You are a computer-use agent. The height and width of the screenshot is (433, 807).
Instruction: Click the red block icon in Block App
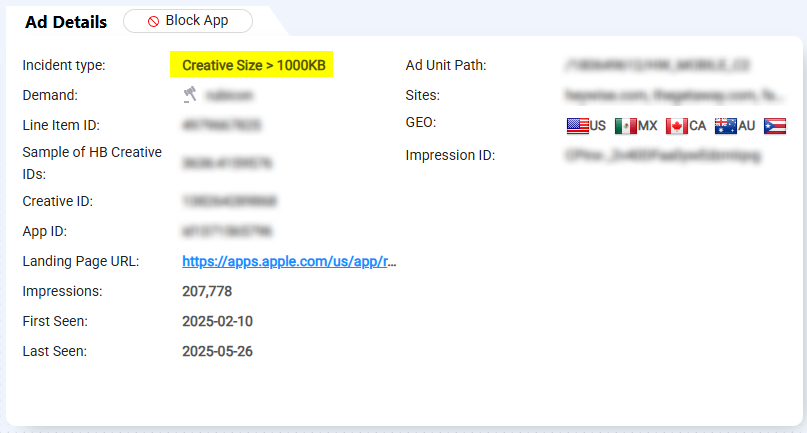coord(153,21)
